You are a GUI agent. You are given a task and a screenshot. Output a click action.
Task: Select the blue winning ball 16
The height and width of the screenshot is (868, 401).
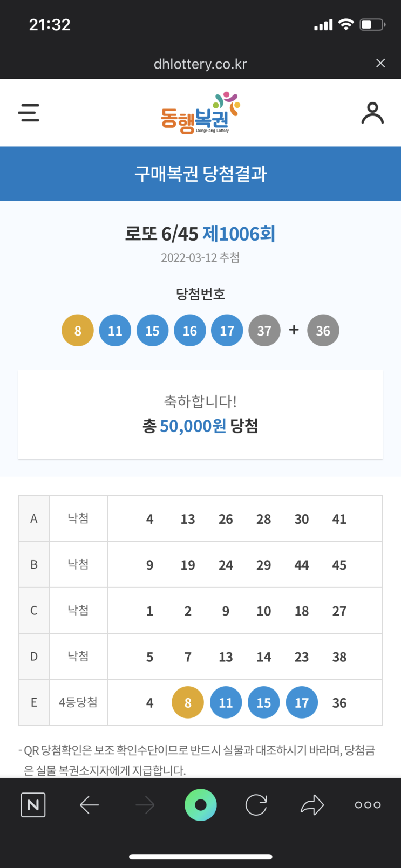(189, 330)
